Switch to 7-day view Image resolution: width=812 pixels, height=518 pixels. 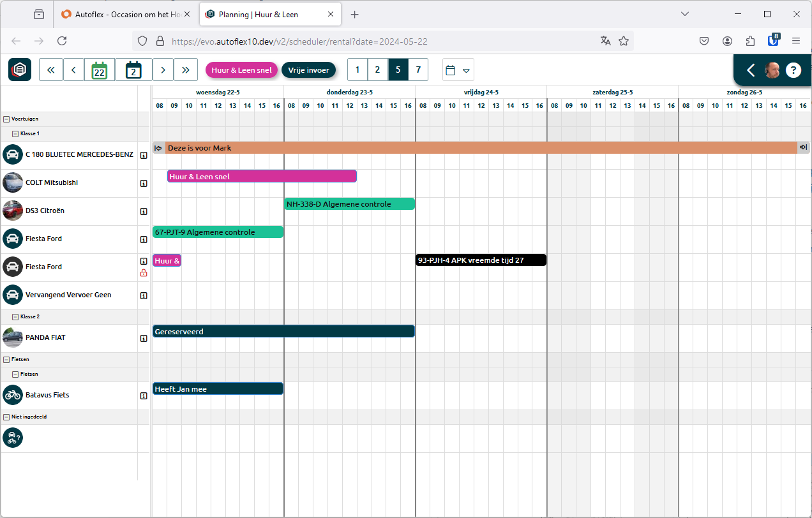[x=418, y=70]
